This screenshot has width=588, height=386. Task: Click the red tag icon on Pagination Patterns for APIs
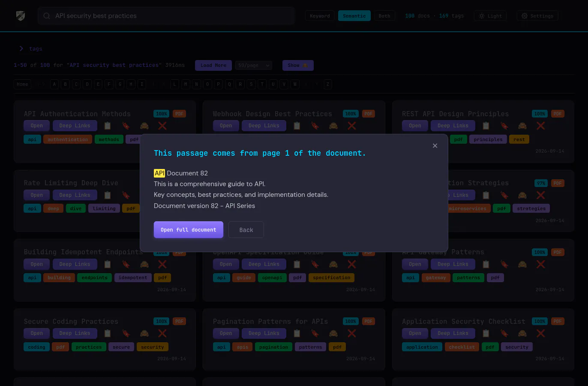tap(315, 333)
